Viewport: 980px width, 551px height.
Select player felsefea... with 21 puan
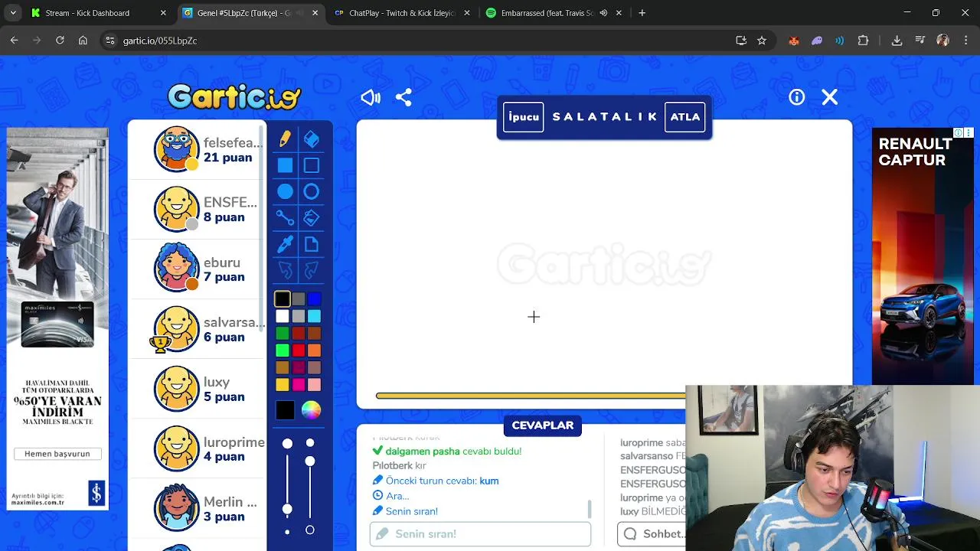click(198, 149)
